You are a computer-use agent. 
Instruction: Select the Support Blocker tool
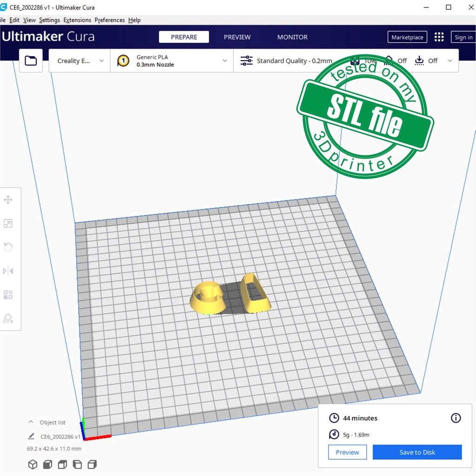(8, 318)
